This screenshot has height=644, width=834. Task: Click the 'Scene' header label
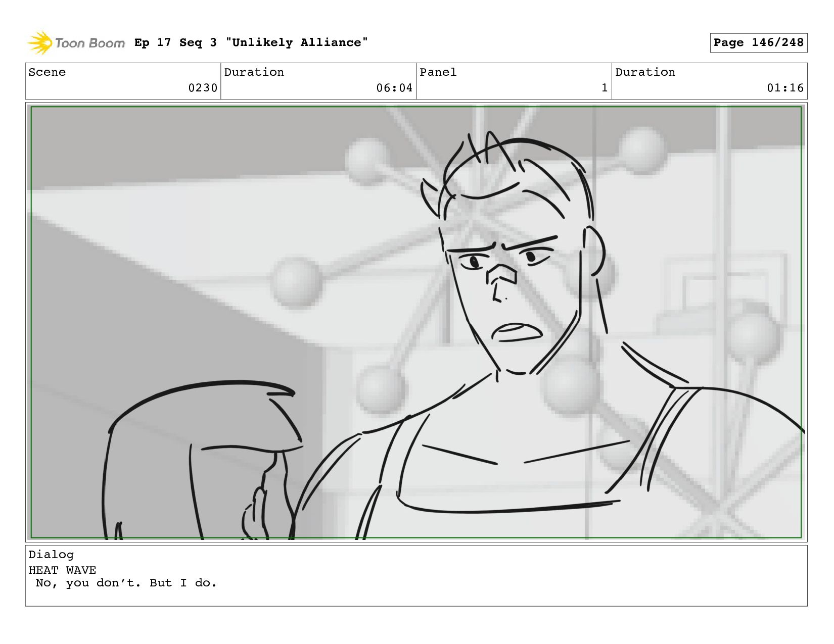(47, 72)
